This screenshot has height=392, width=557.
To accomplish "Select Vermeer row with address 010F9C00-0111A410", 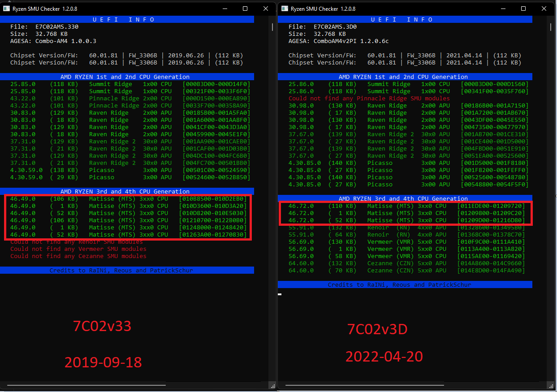I will pos(407,242).
